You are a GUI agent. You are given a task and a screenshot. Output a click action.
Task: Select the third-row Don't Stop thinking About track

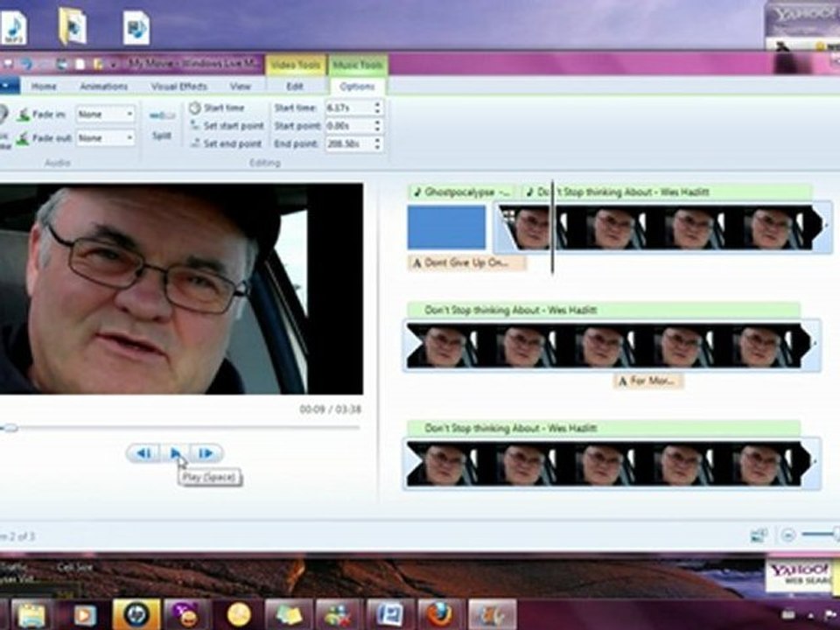(604, 428)
